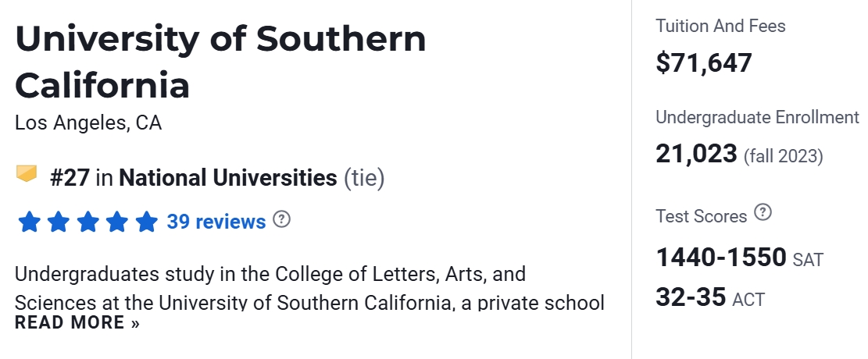The height and width of the screenshot is (359, 868).
Task: Click the 21,023 enrollment figure
Action: tap(696, 154)
